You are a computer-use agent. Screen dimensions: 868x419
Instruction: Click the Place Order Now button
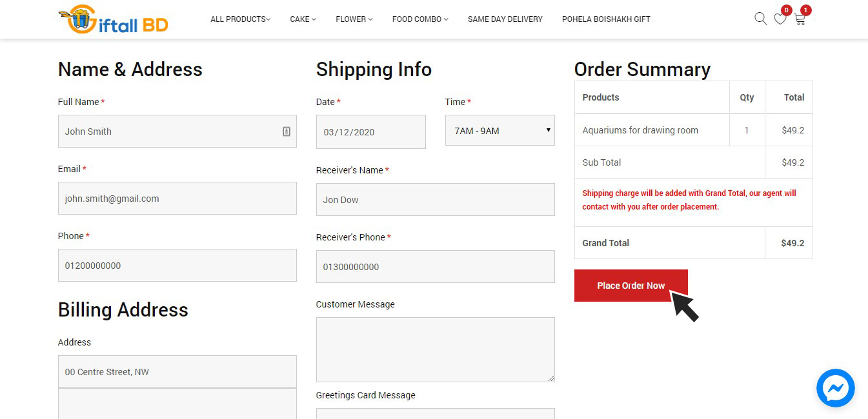pyautogui.click(x=631, y=286)
